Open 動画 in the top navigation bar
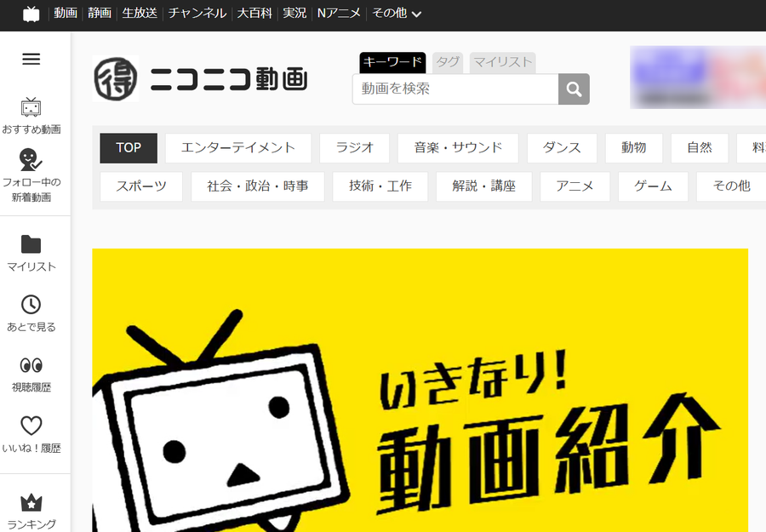 66,13
